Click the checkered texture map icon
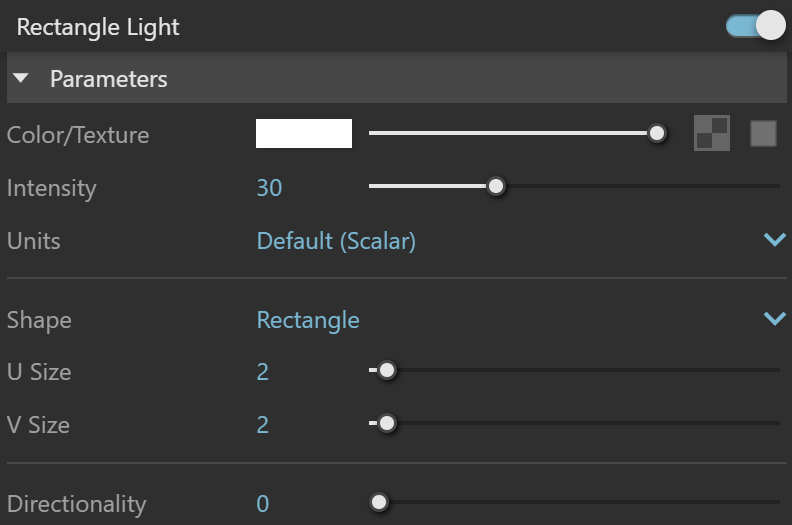This screenshot has width=792, height=525. (x=712, y=133)
